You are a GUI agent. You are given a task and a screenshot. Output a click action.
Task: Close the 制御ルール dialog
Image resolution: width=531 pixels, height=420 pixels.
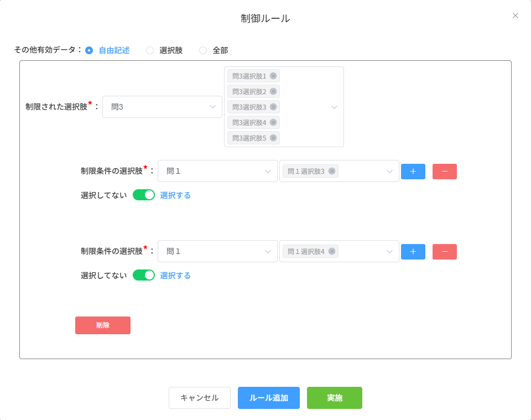pos(516,15)
